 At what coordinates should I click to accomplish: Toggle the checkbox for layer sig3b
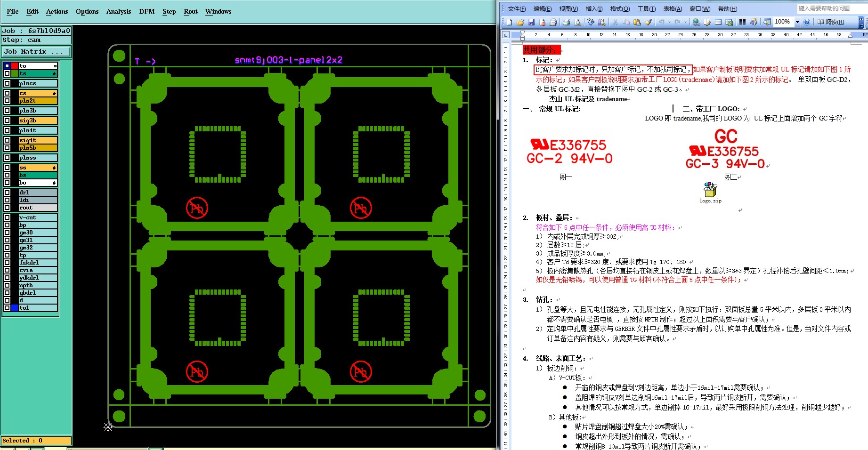click(7, 121)
